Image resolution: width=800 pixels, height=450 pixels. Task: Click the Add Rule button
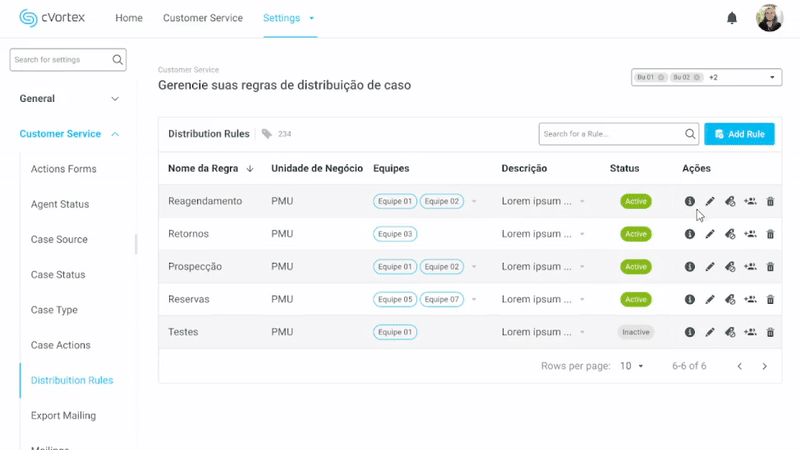click(x=739, y=134)
